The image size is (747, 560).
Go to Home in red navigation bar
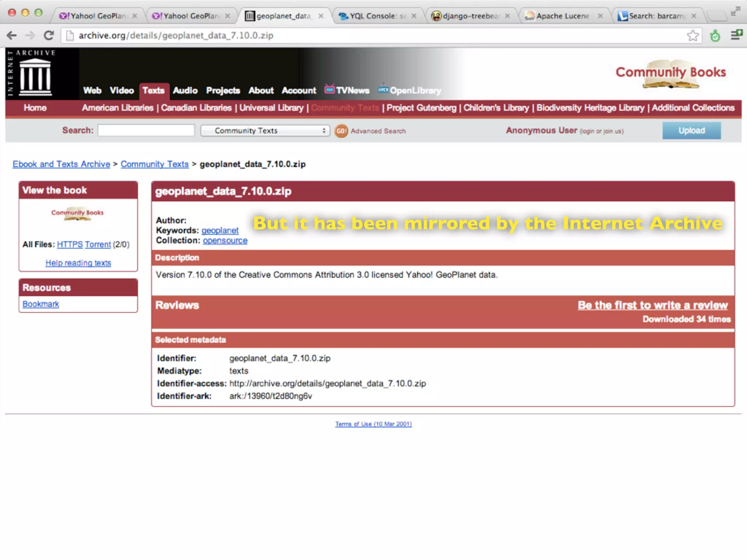click(35, 108)
